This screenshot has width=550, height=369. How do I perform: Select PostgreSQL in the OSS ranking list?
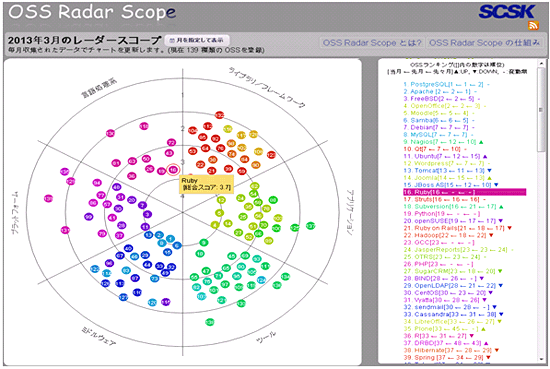pos(446,84)
